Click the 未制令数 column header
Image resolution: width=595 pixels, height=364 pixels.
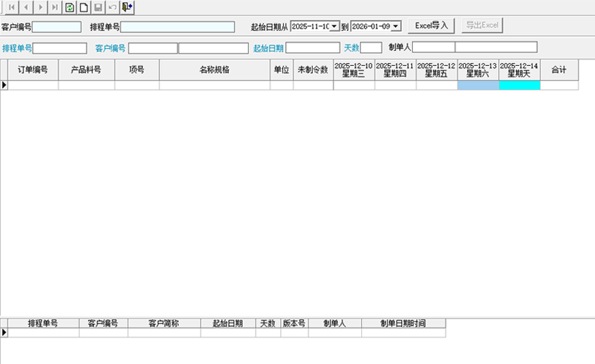(313, 70)
